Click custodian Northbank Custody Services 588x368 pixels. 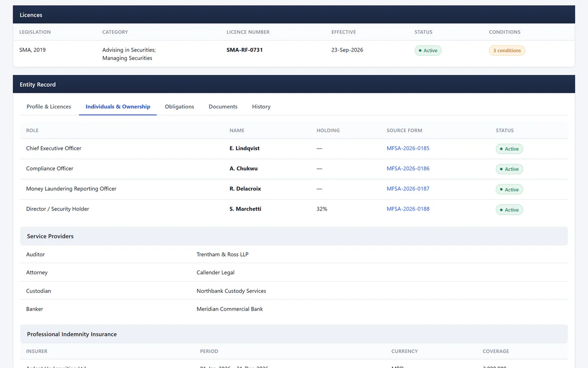click(231, 291)
